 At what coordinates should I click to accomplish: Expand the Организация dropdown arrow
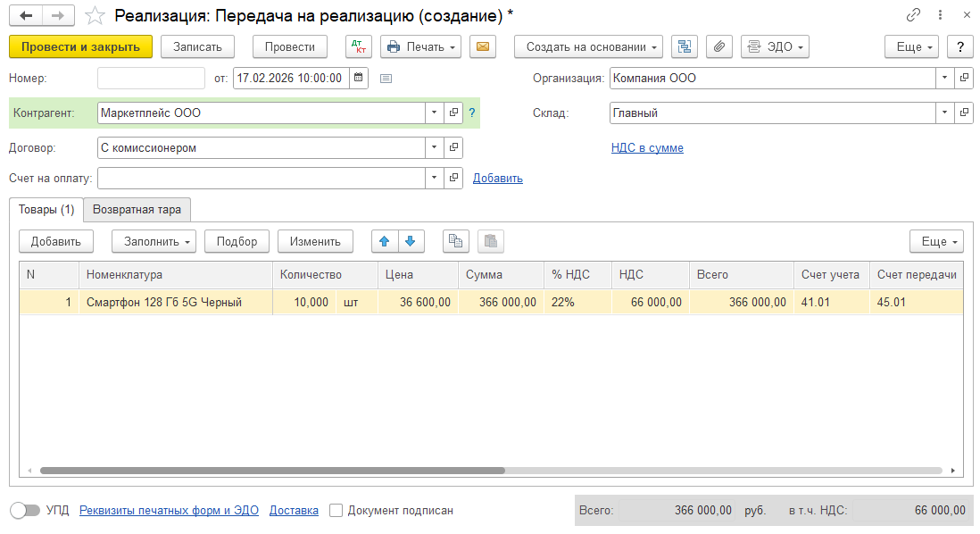pos(945,79)
